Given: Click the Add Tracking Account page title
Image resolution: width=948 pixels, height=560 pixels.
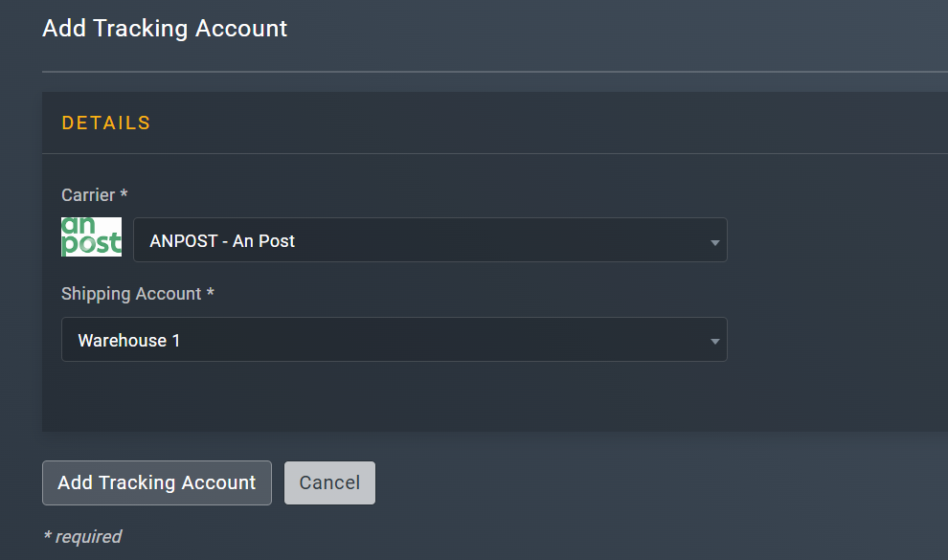Looking at the screenshot, I should [x=164, y=28].
